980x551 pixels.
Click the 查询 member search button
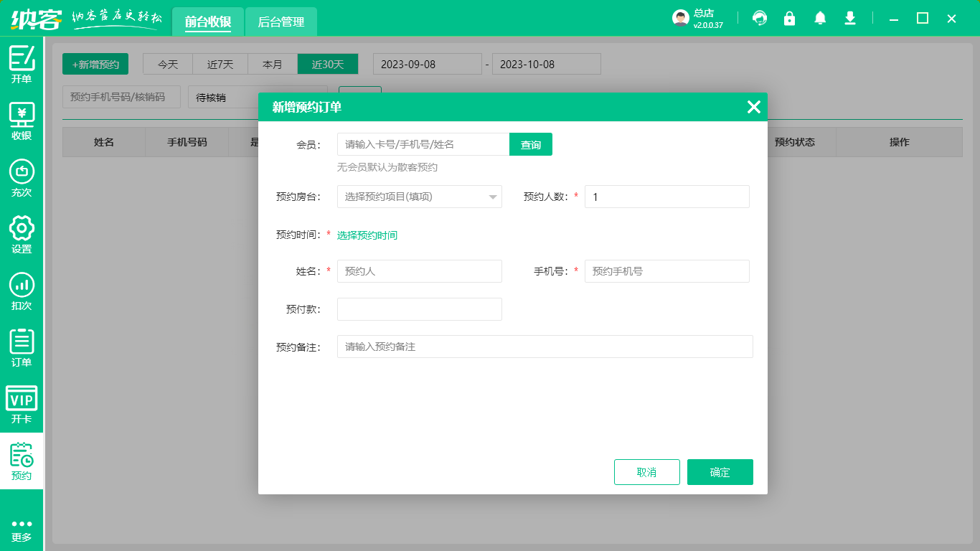[530, 144]
